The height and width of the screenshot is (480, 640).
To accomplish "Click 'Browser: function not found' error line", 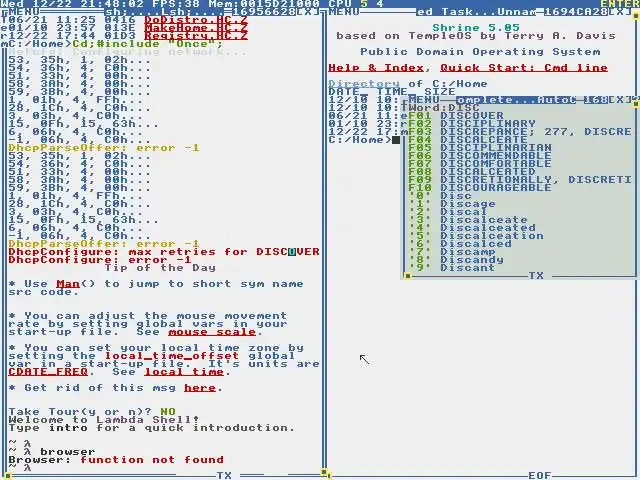I will point(116,460).
